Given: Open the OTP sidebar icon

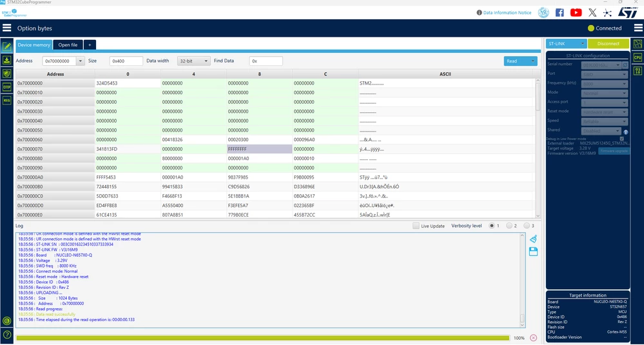Looking at the screenshot, I should (x=6, y=87).
